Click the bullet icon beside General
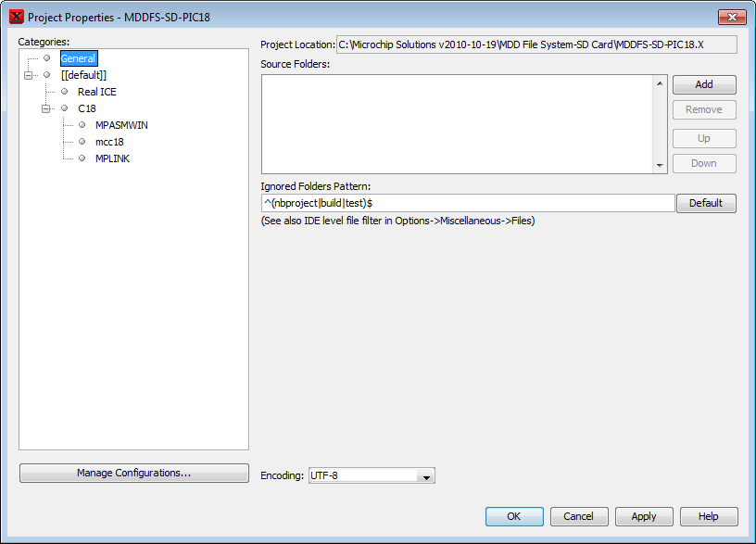The image size is (756, 544). [47, 58]
